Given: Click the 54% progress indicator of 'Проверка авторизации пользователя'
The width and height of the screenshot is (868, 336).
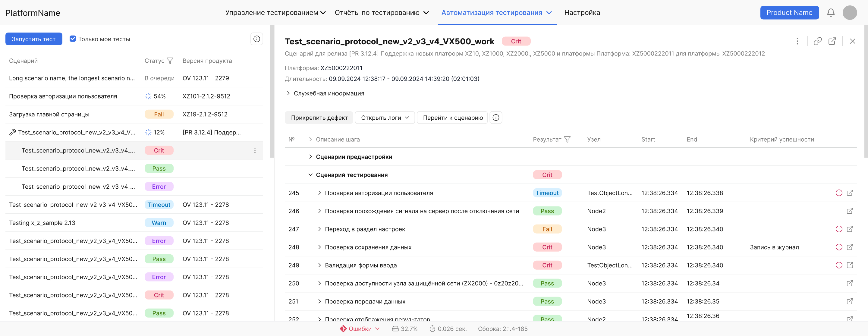Looking at the screenshot, I should tap(155, 96).
